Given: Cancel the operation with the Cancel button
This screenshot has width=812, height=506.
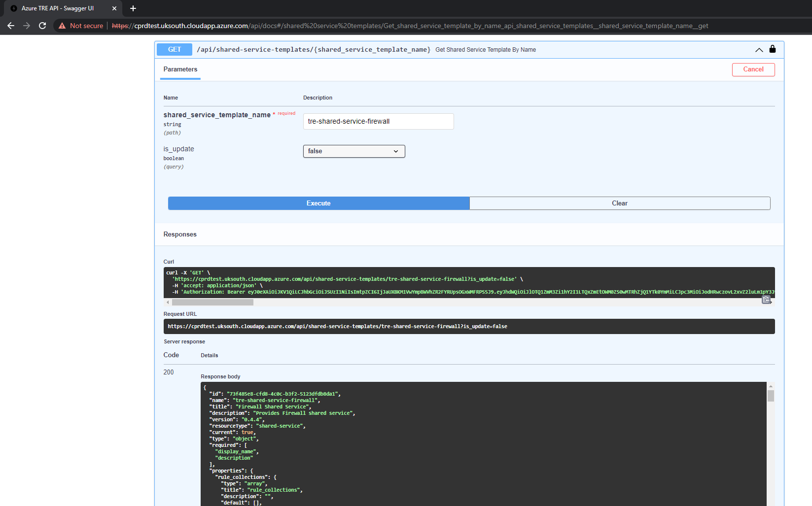Looking at the screenshot, I should point(753,69).
